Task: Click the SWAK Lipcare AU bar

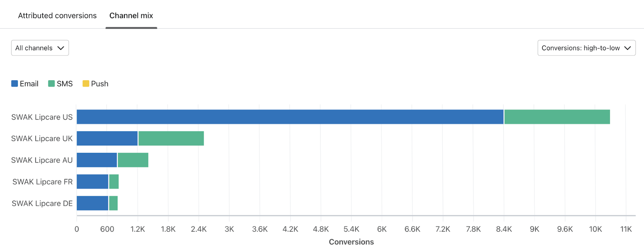Action: pyautogui.click(x=113, y=160)
